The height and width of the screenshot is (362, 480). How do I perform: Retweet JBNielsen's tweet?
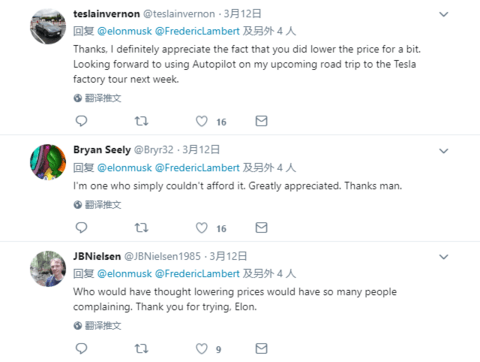pyautogui.click(x=141, y=349)
